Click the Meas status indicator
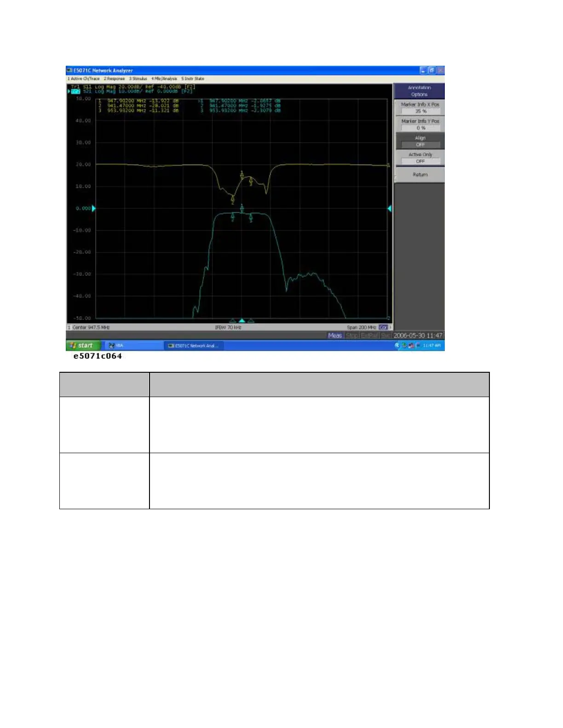Screen dimensions: 563x728 (x=335, y=336)
